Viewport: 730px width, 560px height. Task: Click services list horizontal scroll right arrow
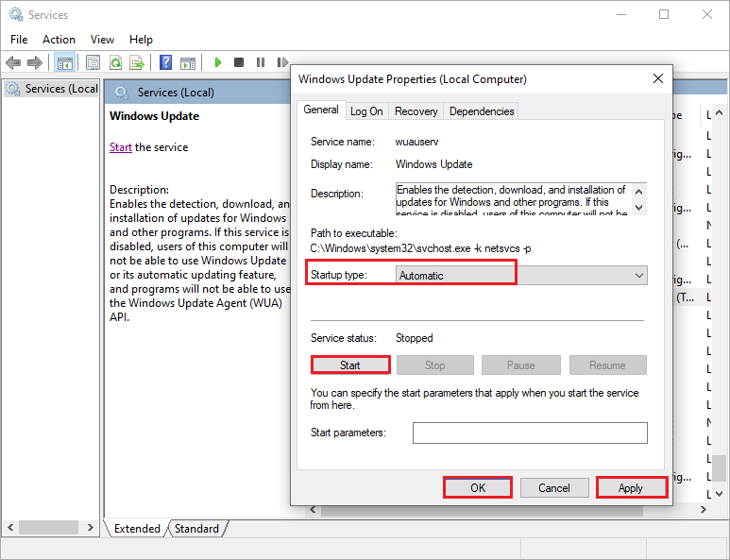tap(703, 510)
